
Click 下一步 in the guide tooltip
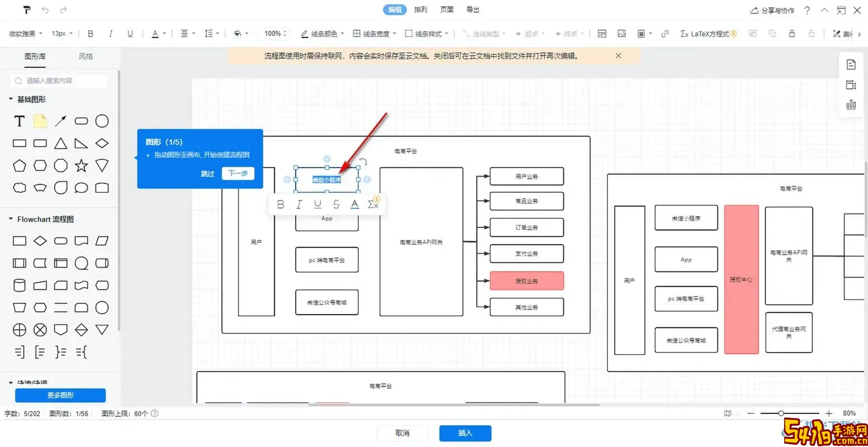click(x=238, y=174)
